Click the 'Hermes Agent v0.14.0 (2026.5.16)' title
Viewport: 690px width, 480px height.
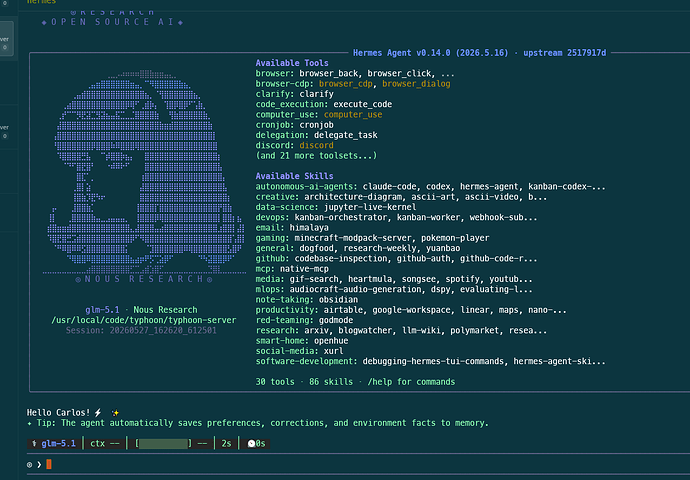coord(430,53)
